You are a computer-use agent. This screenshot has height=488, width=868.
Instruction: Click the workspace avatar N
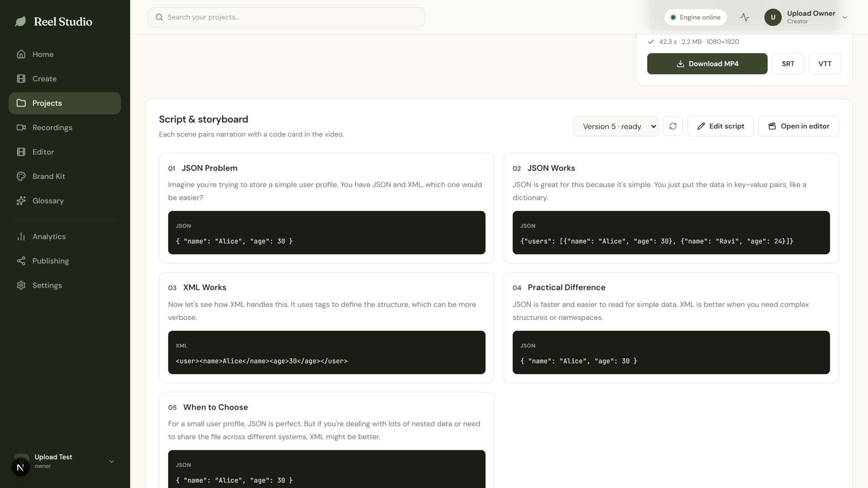click(21, 467)
